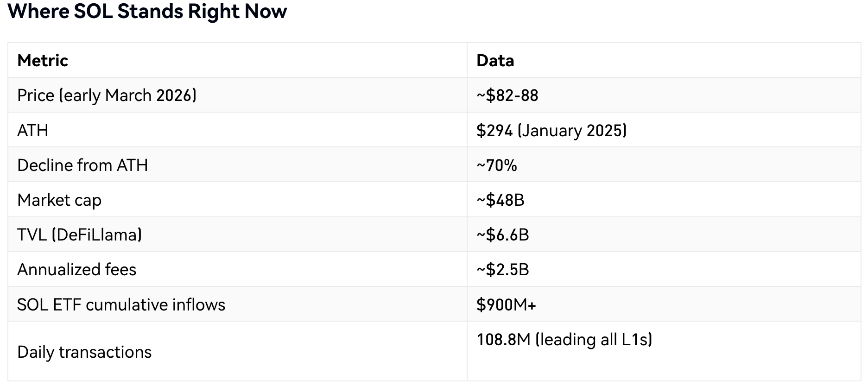The height and width of the screenshot is (386, 868).
Task: Click the 'Data' column header
Action: click(x=495, y=61)
